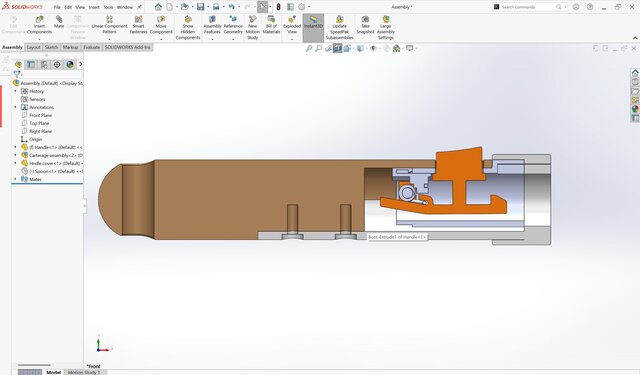Screen dimensions: 640x375
Task: Expand the Annotations tree node
Action: tap(16, 107)
